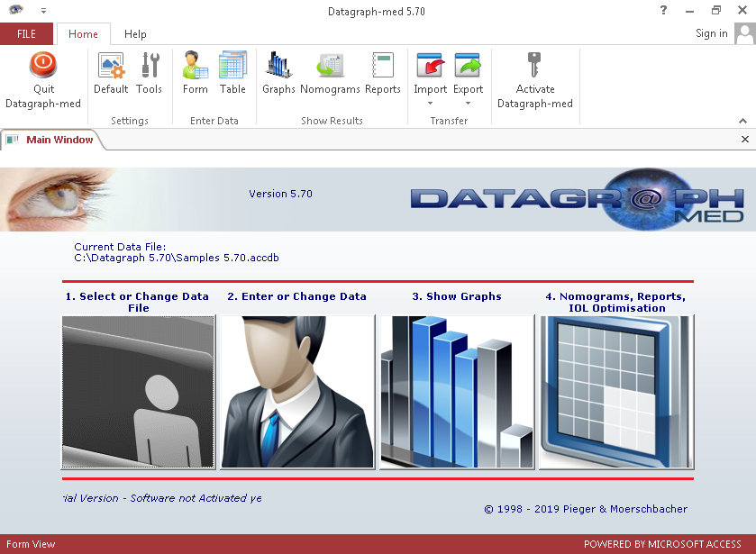756x554 pixels.
Task: Click the Pieger & Moerschbacher copyright text
Action: click(x=586, y=509)
